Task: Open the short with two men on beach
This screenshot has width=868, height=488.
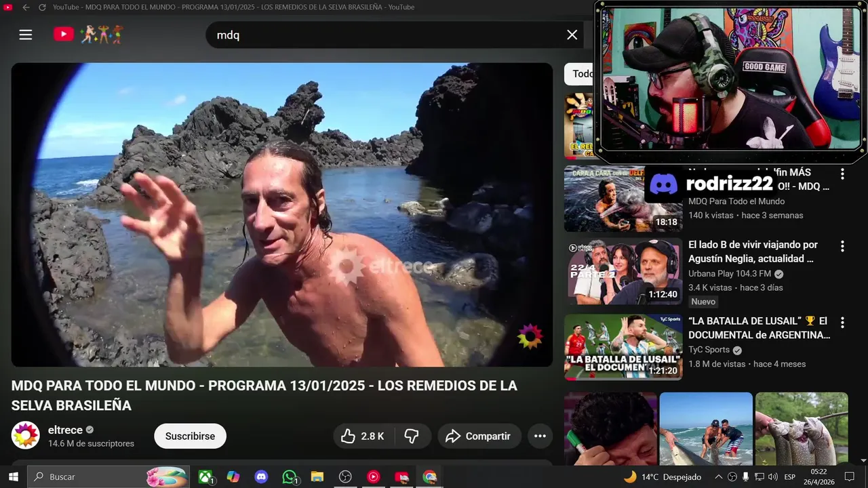Action: pos(706,428)
